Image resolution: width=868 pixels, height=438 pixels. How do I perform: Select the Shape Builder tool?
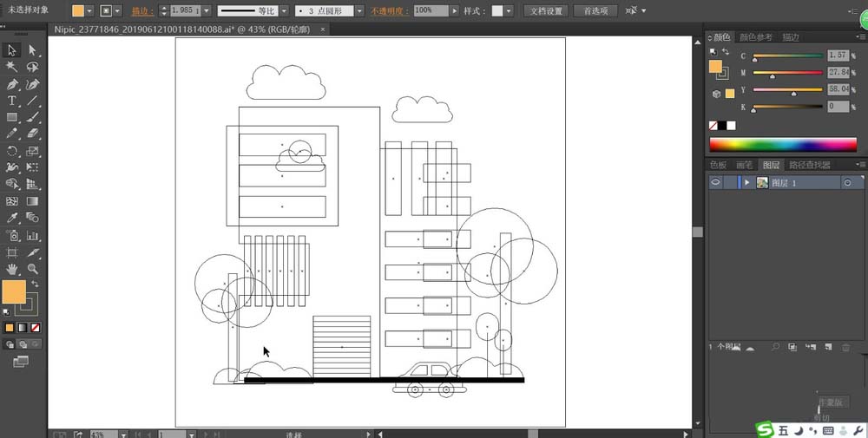coord(11,184)
